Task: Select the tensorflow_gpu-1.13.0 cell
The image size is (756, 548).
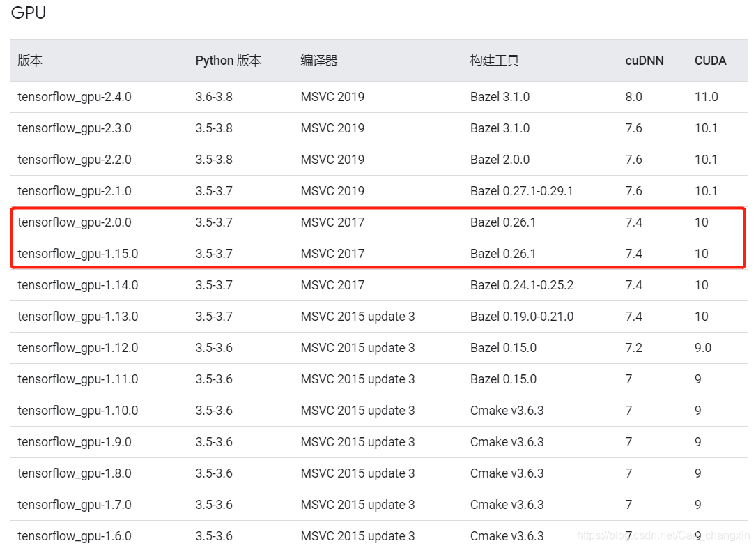Action: tap(77, 317)
